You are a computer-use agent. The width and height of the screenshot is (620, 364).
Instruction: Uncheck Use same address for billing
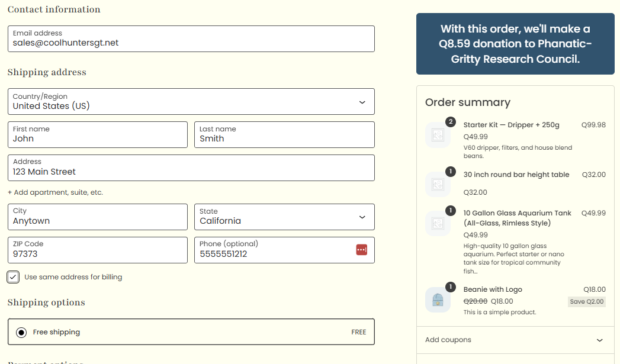[13, 277]
